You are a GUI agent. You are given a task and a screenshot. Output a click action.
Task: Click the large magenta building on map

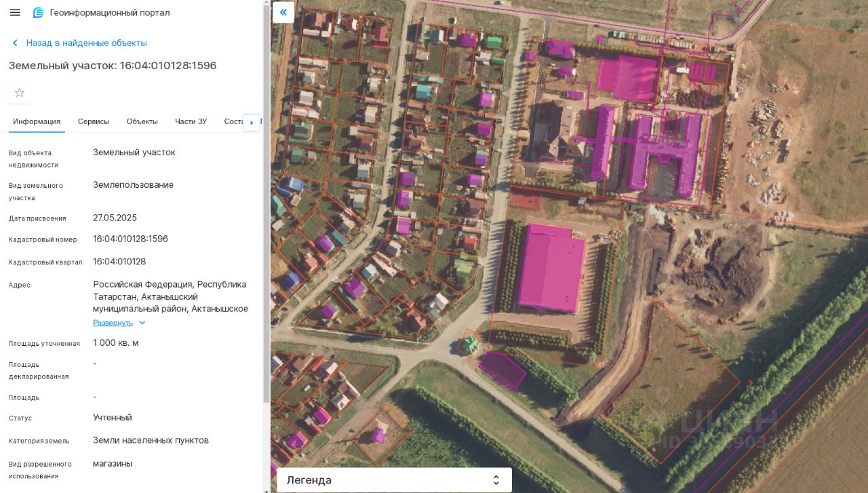[551, 267]
